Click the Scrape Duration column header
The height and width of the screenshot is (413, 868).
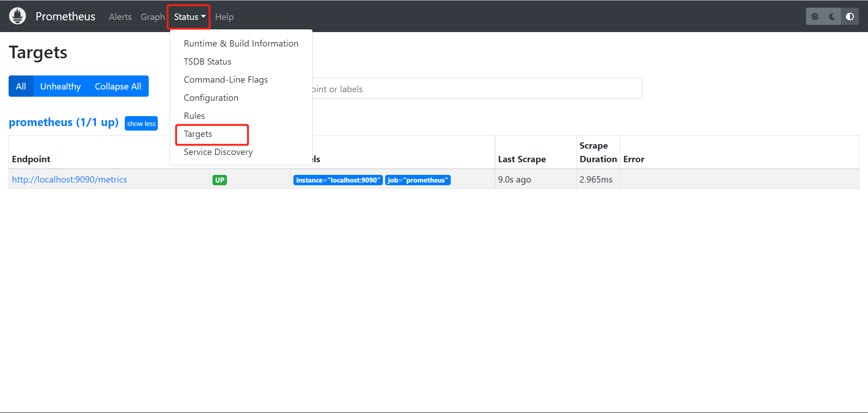point(598,152)
